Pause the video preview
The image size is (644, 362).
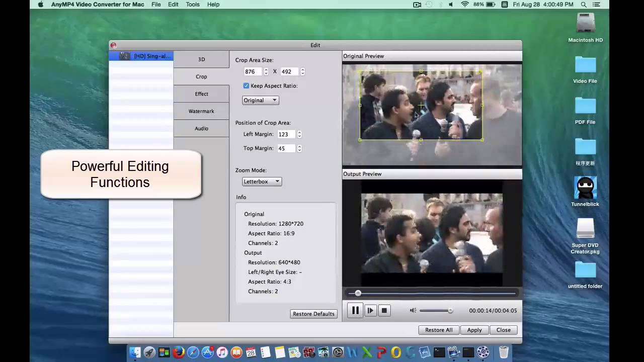355,310
